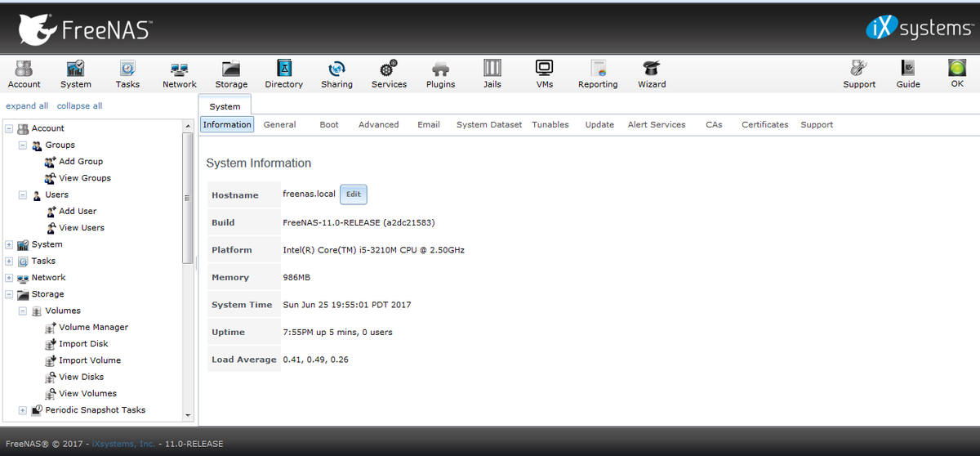Open the System toolbar icon

tap(76, 74)
